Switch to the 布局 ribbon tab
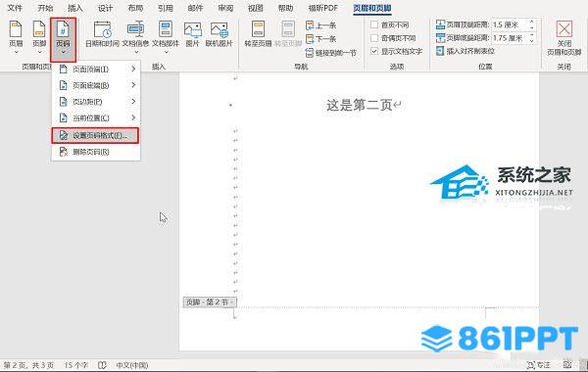 coord(135,8)
